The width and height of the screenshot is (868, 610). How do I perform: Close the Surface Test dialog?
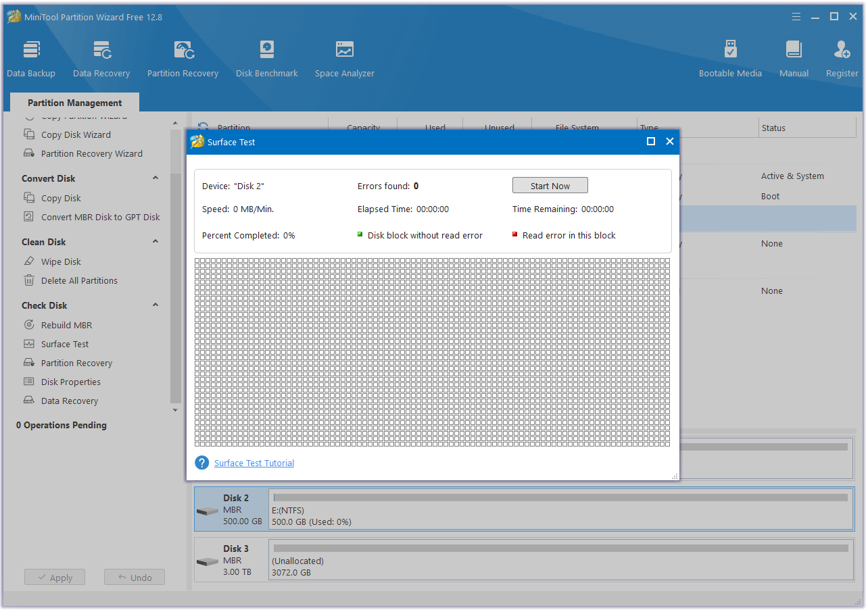(670, 141)
